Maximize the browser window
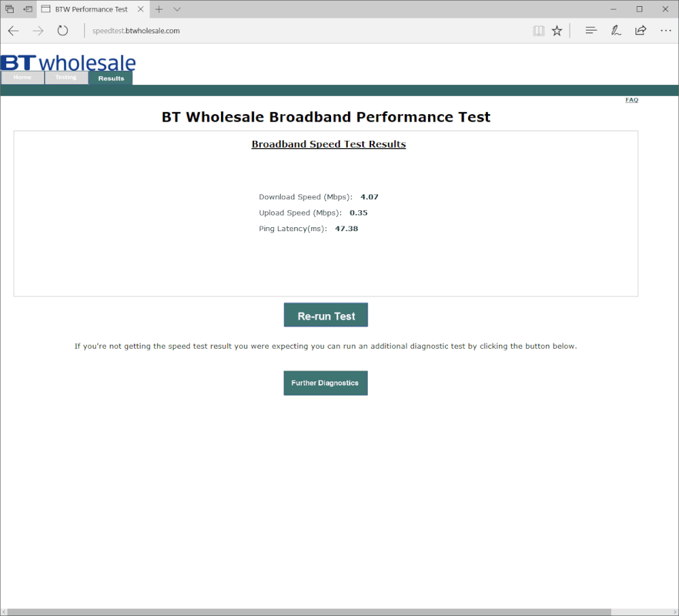 coord(639,9)
